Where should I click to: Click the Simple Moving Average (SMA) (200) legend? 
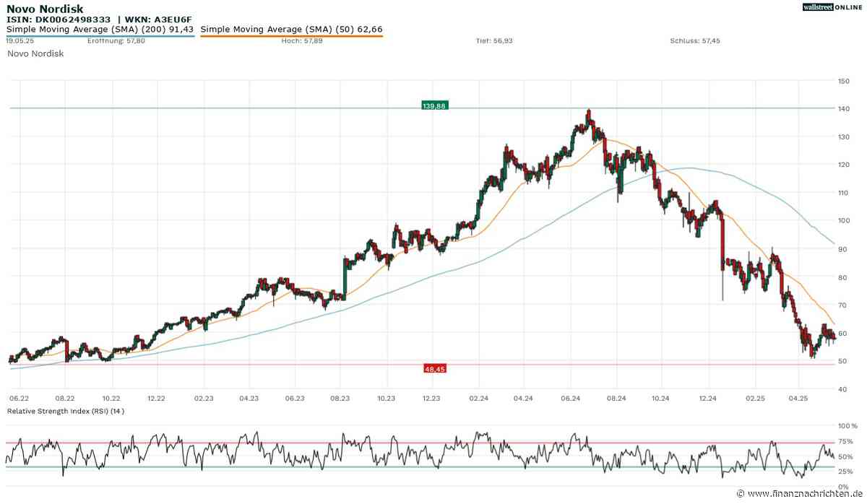pos(100,30)
